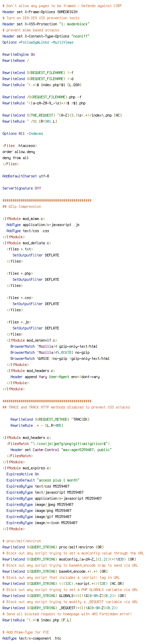Click the BrowserMatch \bMSIE line
Viewport: 147px width, 644px height.
click(60, 358)
